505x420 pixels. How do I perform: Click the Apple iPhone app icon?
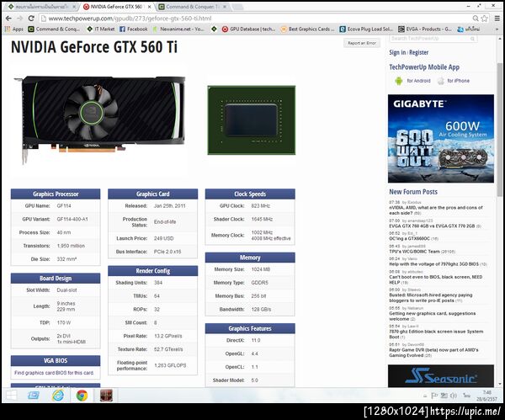[440, 81]
